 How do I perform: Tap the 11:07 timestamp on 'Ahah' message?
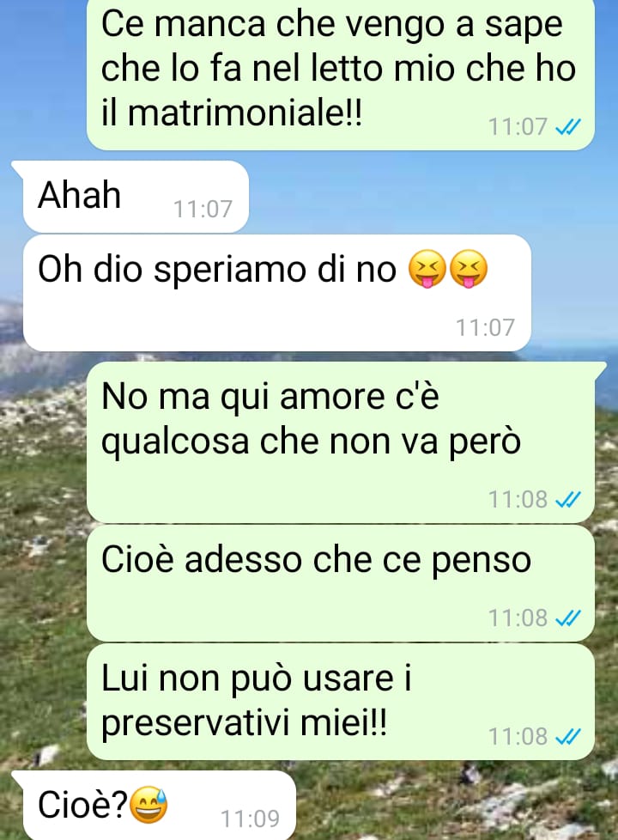[203, 209]
